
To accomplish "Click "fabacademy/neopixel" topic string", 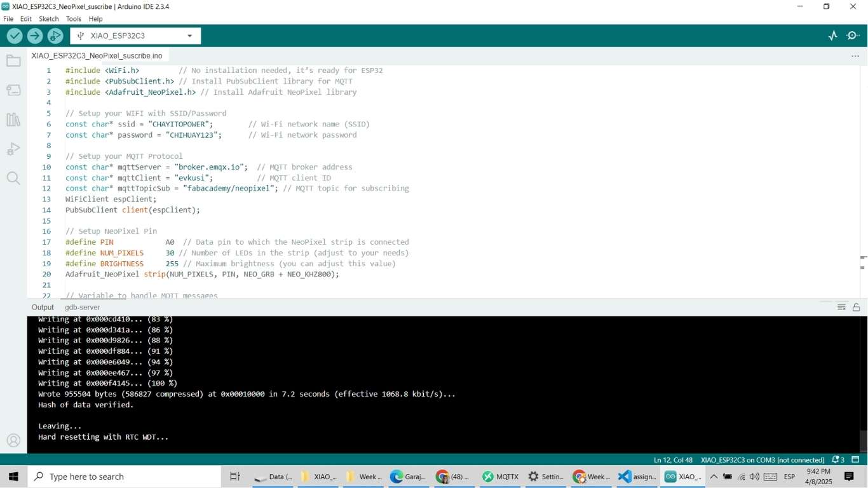I will (228, 189).
